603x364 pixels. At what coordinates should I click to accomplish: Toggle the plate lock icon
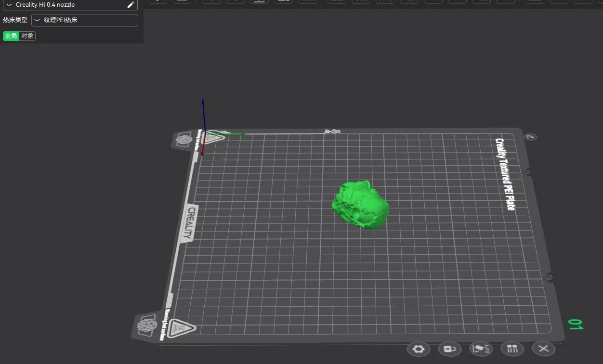click(449, 349)
